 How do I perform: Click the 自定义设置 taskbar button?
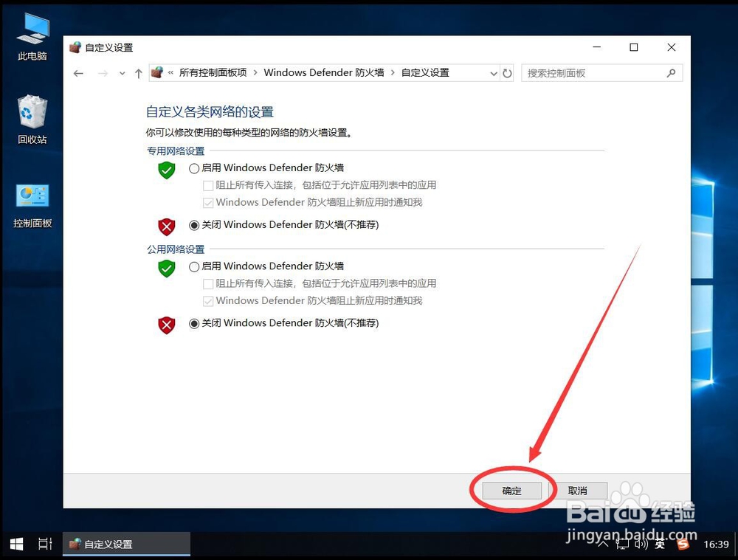[x=127, y=545]
